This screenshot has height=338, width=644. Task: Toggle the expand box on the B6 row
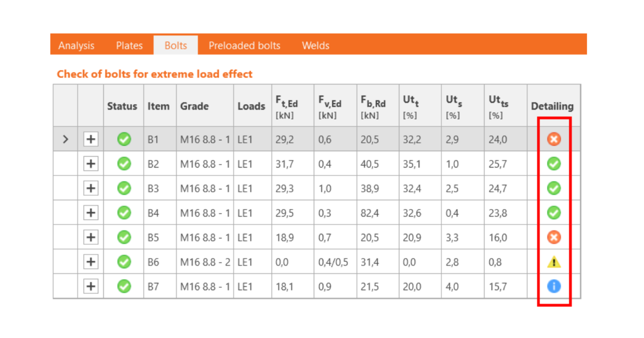(x=91, y=262)
